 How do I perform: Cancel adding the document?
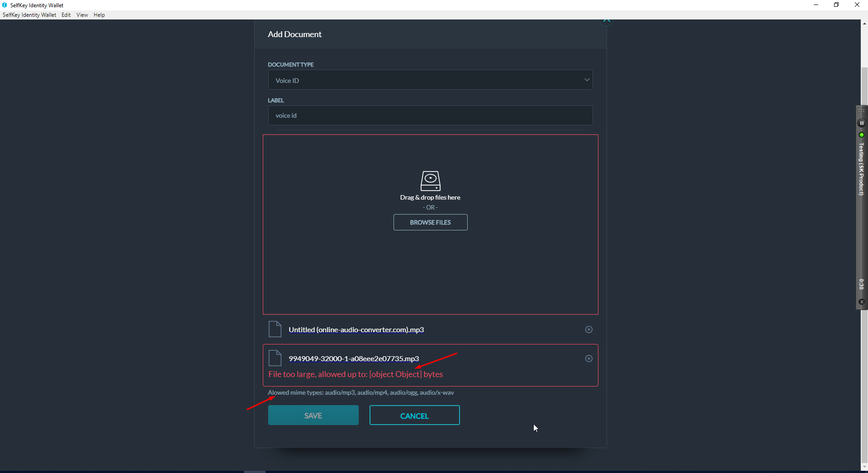tap(414, 415)
